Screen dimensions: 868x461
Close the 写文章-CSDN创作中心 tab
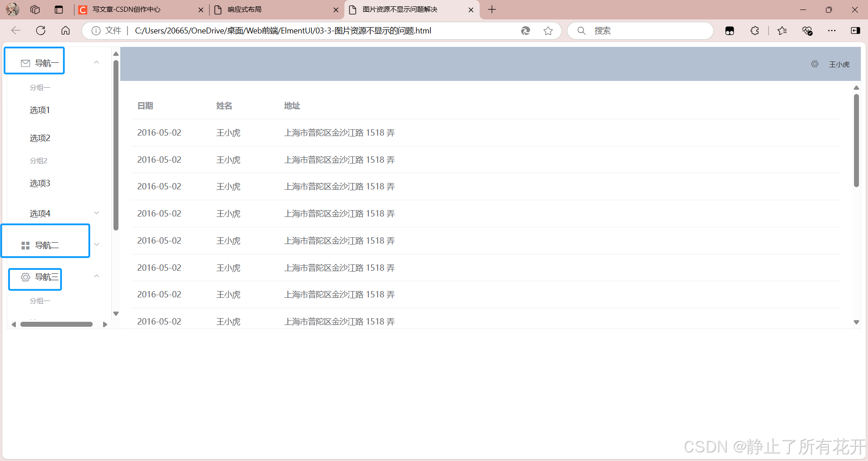tap(201, 9)
